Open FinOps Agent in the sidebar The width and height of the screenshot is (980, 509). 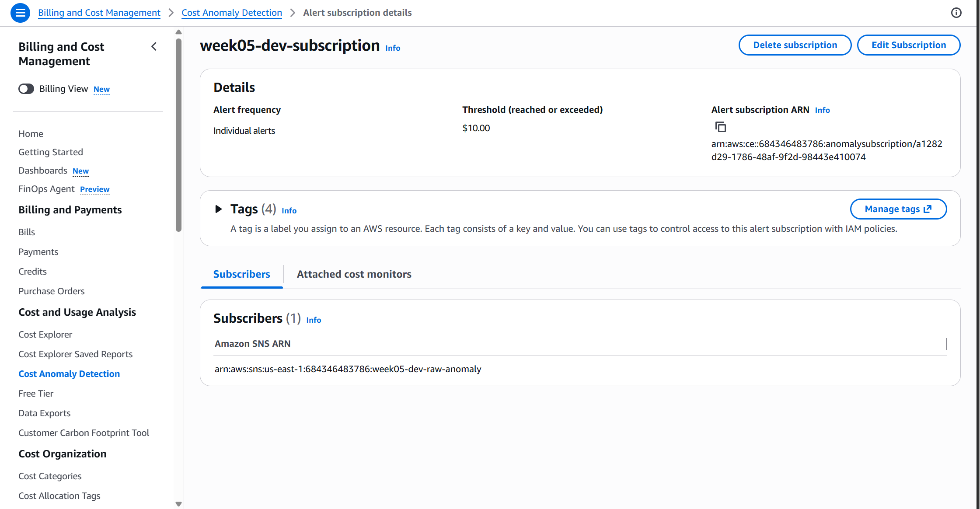click(46, 189)
